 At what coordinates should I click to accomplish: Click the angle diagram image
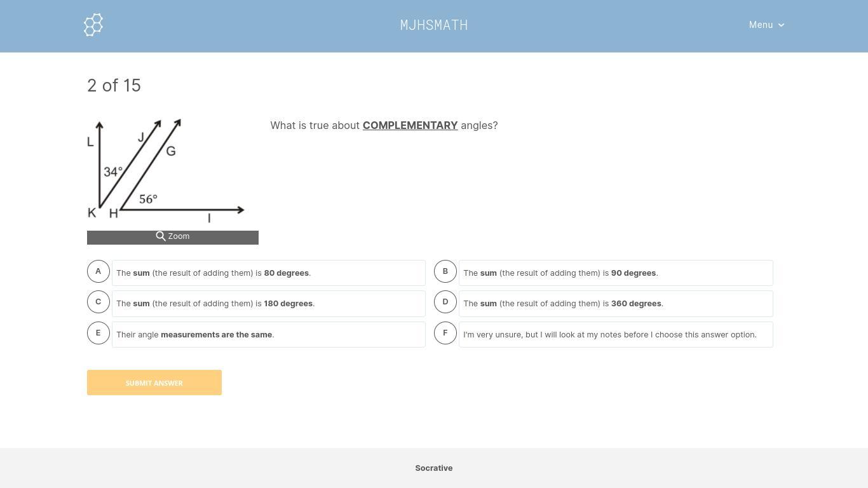coord(166,170)
